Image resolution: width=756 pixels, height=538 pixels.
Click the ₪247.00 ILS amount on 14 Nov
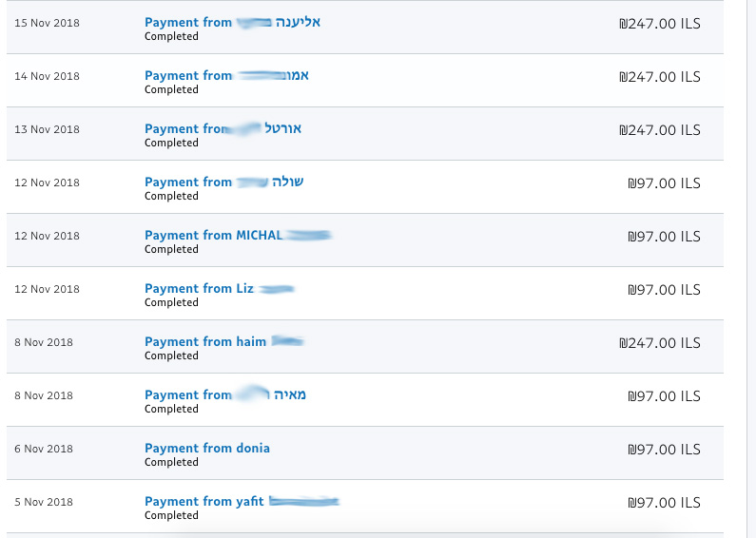pyautogui.click(x=660, y=77)
